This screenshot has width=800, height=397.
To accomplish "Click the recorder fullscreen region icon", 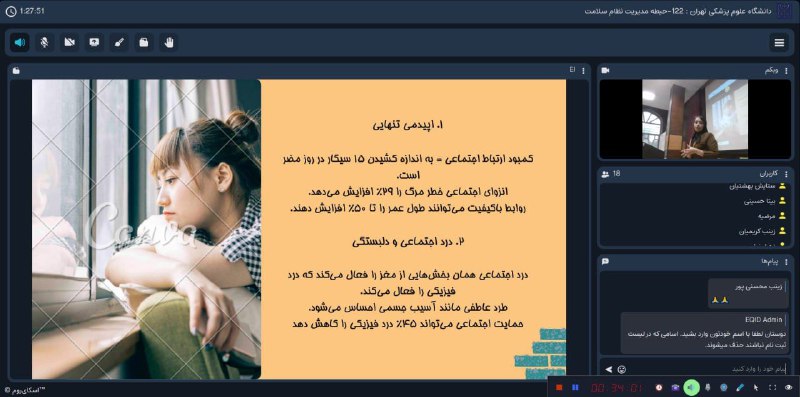I will [772, 388].
